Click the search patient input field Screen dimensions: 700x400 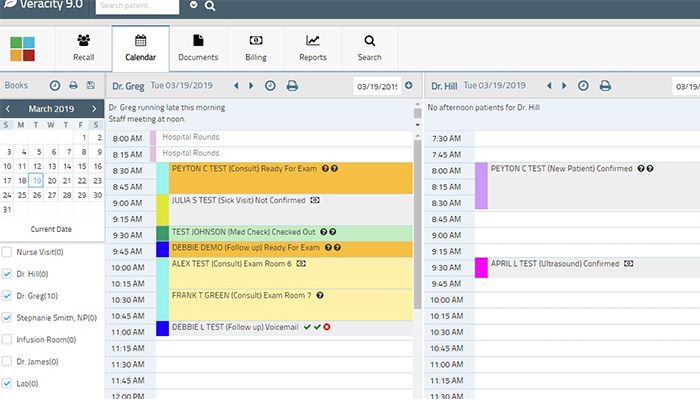[138, 6]
